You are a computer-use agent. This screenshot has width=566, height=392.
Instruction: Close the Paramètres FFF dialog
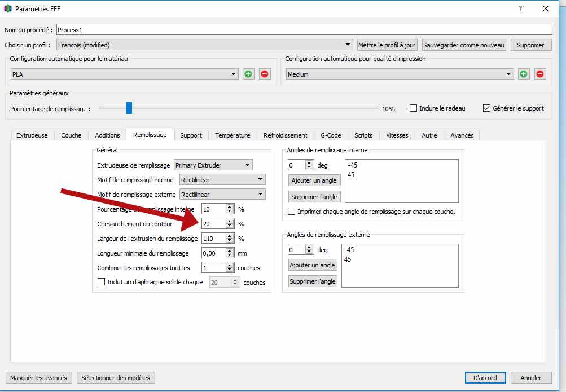546,8
